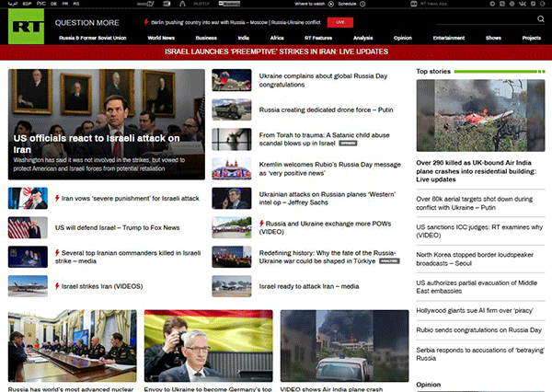Open US will defend Israel Trump headline
The image size is (552, 392).
click(x=117, y=227)
